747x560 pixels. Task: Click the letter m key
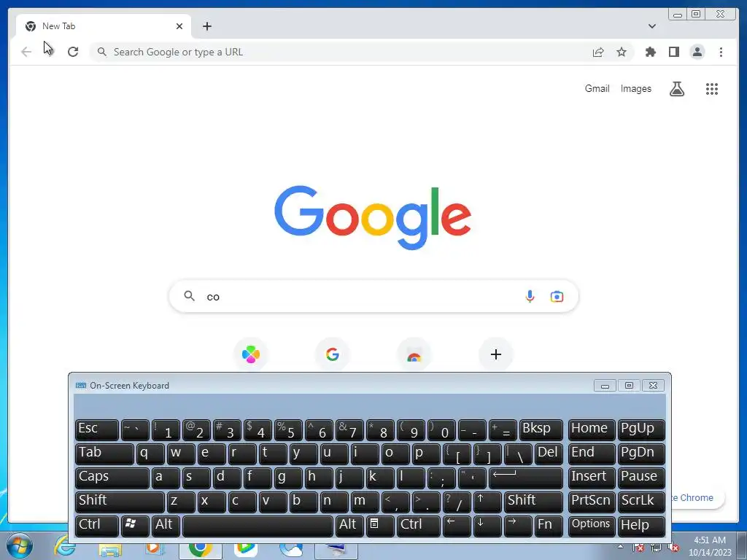(x=365, y=502)
